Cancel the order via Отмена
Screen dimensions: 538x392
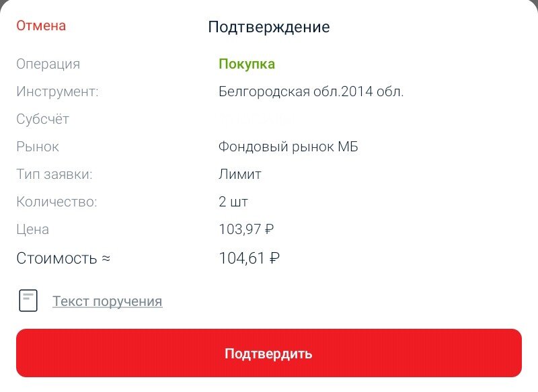tap(40, 26)
